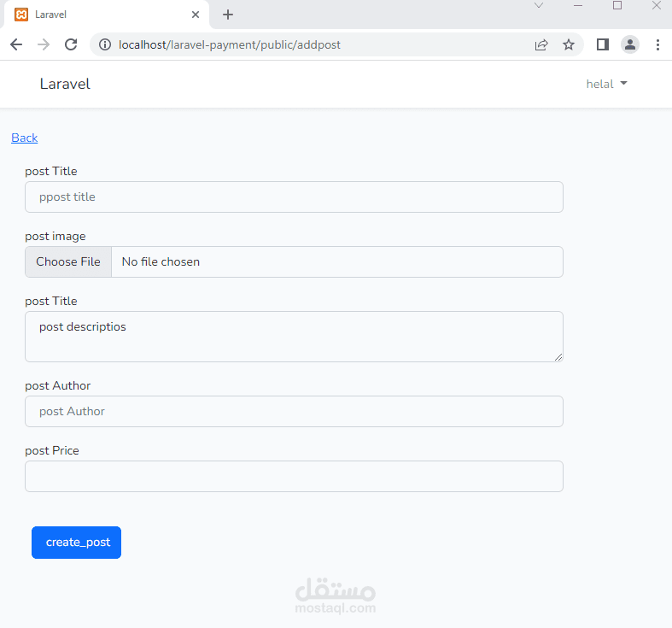Follow the Back link
Viewport: 672px width, 628px height.
click(25, 138)
